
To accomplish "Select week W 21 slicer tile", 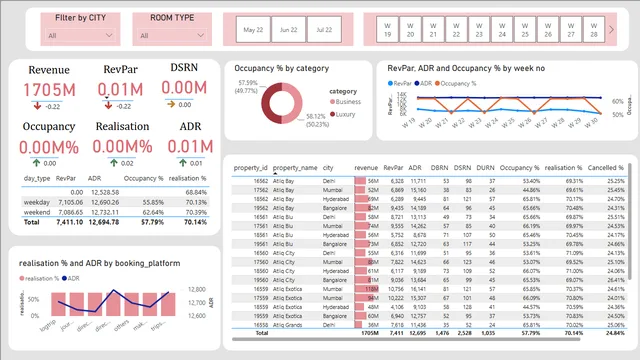I will (433, 30).
